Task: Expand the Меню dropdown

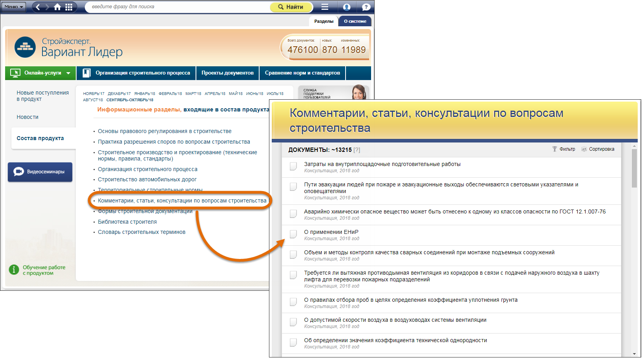Action: (x=14, y=7)
